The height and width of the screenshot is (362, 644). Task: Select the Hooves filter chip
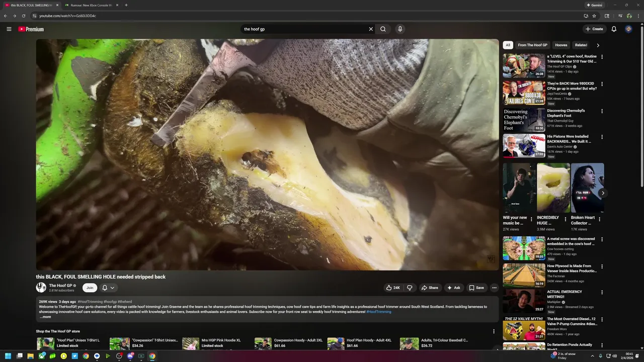(561, 45)
